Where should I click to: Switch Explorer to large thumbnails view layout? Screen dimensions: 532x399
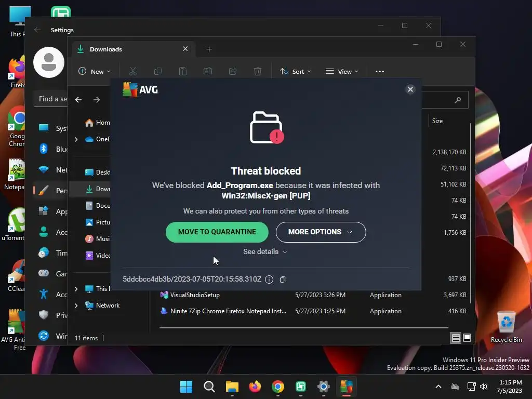click(467, 338)
